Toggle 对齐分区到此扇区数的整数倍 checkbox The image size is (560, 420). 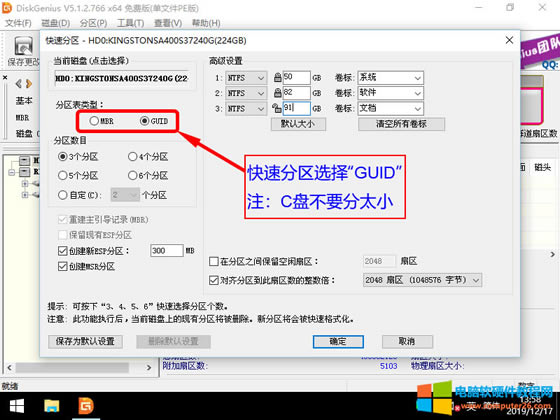click(214, 280)
